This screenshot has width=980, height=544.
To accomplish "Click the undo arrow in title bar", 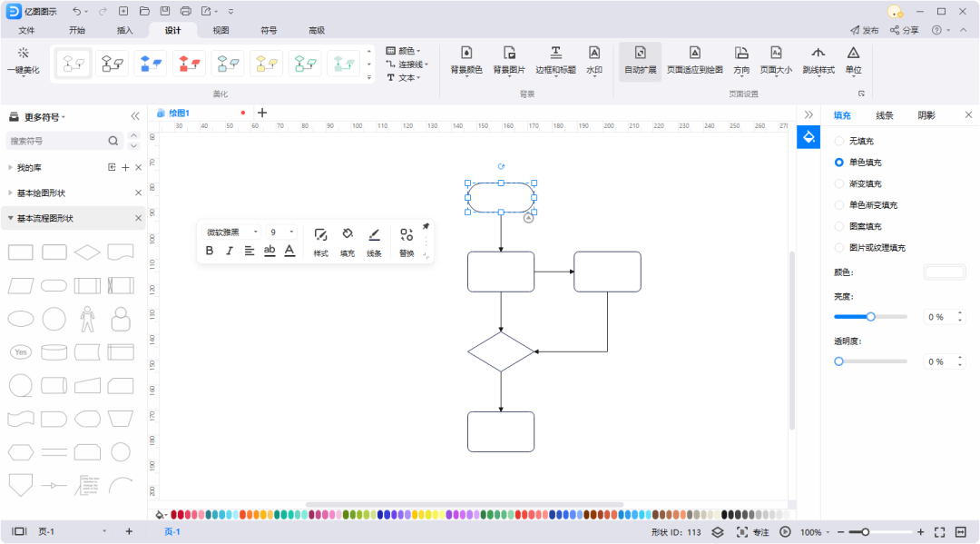I will pyautogui.click(x=76, y=11).
